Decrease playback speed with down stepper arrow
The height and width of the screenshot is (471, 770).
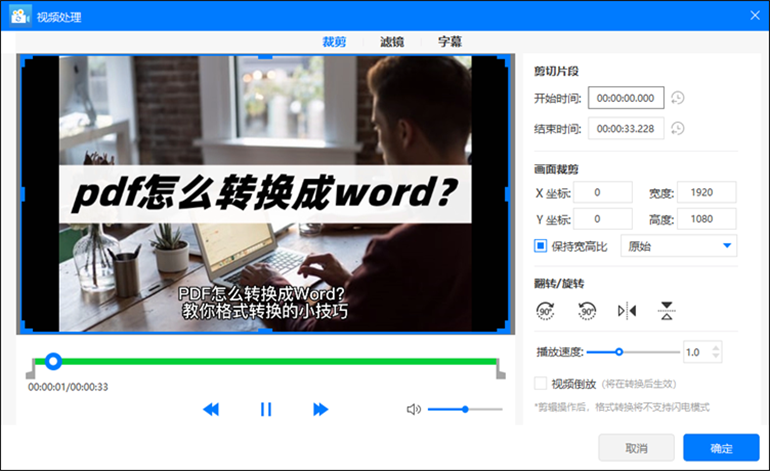coord(715,356)
